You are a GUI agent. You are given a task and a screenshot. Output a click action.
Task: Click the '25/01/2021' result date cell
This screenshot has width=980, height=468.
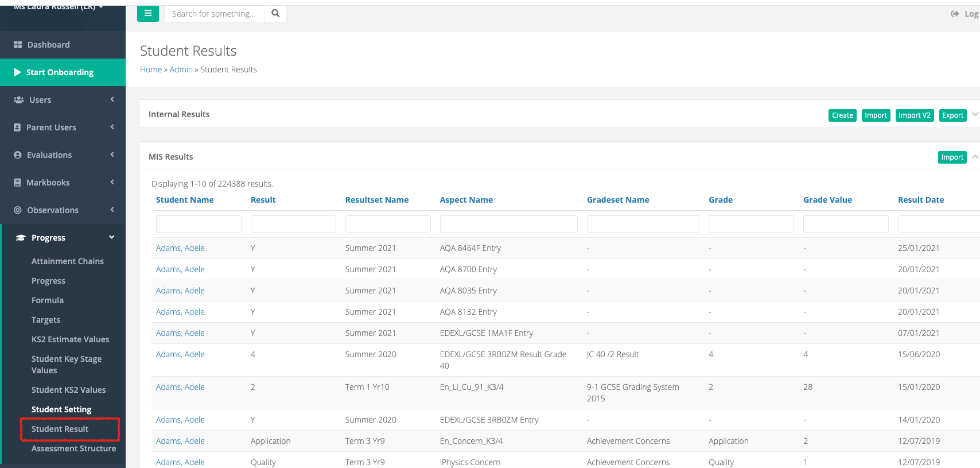919,248
